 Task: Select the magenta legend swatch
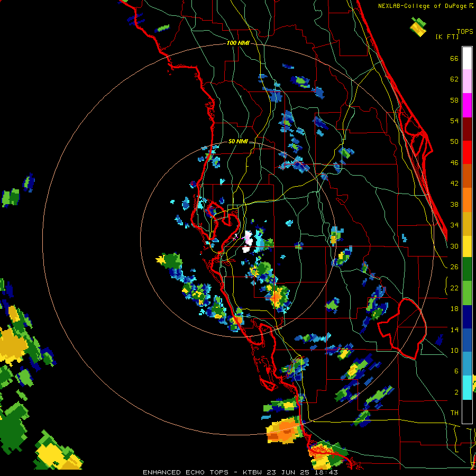(467, 105)
